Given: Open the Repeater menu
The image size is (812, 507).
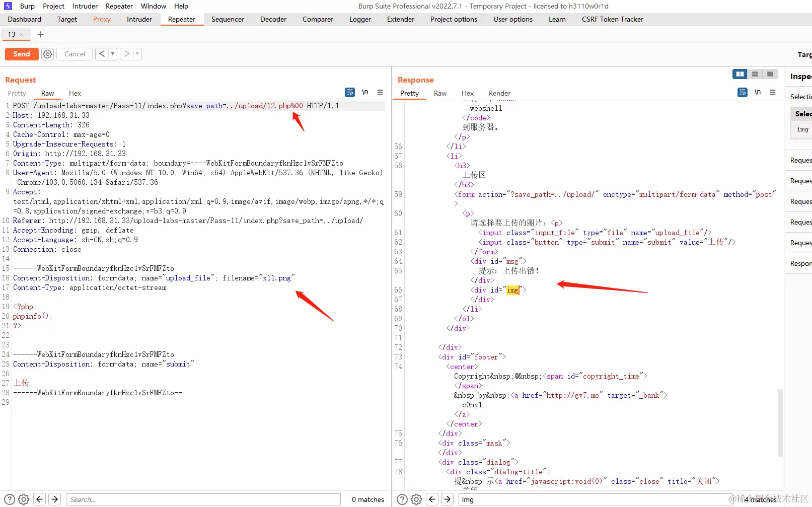Looking at the screenshot, I should (x=119, y=6).
